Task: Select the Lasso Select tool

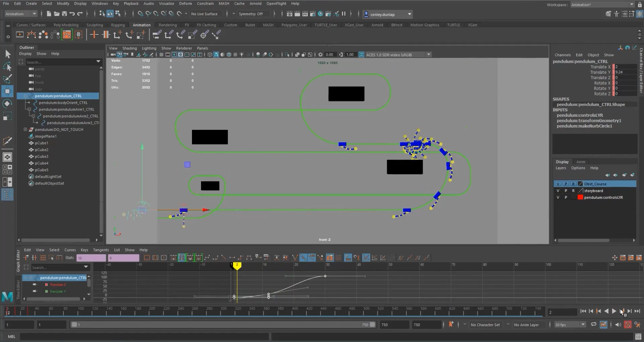Action: [7, 67]
